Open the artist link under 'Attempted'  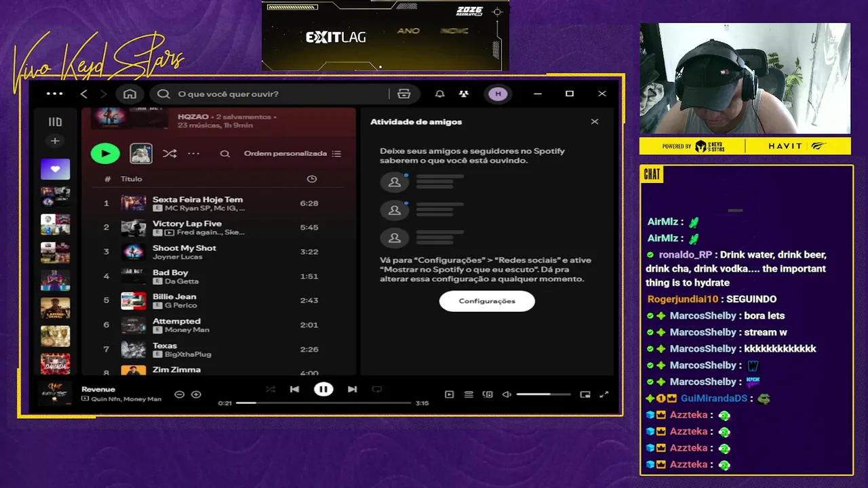(x=187, y=330)
